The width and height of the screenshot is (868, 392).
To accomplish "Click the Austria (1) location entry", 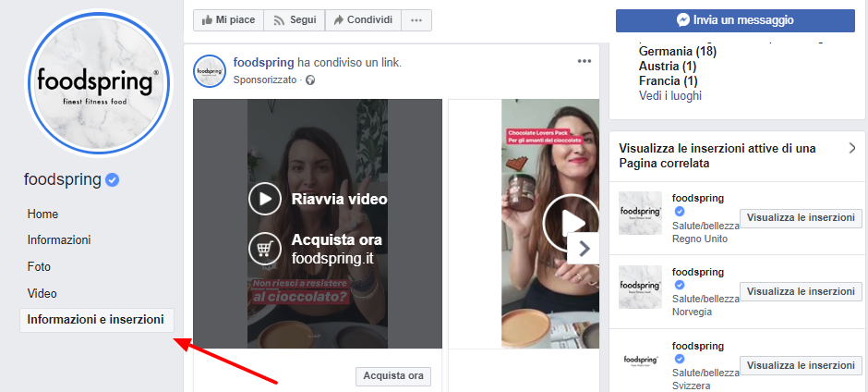I will (668, 66).
